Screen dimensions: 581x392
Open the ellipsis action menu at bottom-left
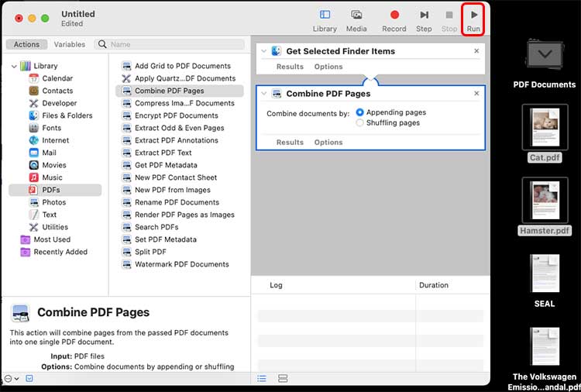11,379
